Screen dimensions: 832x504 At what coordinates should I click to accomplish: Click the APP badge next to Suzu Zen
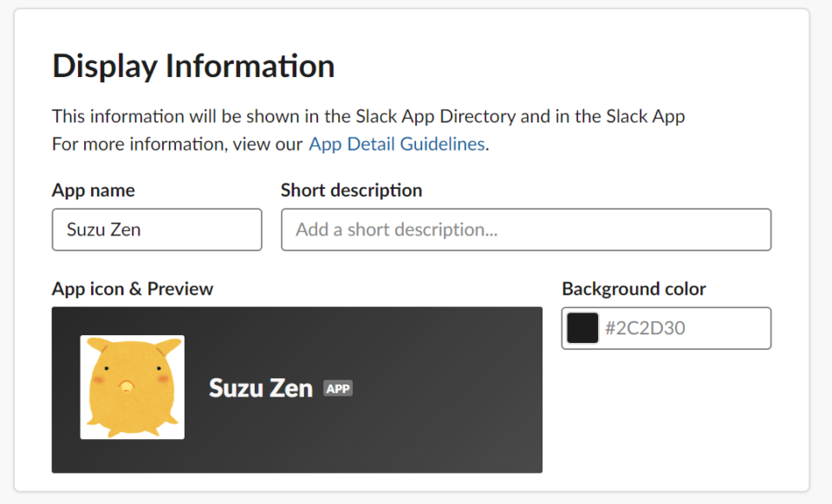338,388
